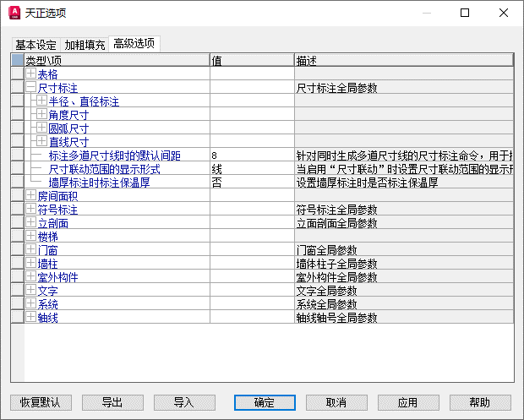Open the 高级选项 tab

134,44
